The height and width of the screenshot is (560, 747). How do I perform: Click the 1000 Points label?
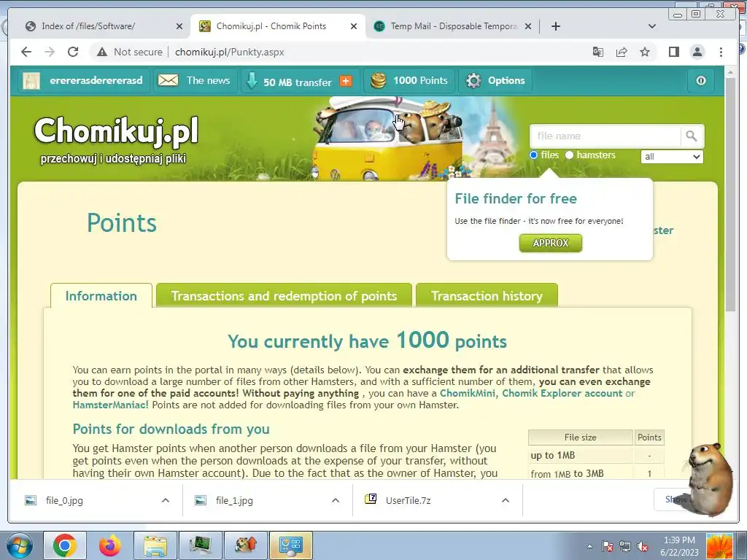pyautogui.click(x=420, y=80)
